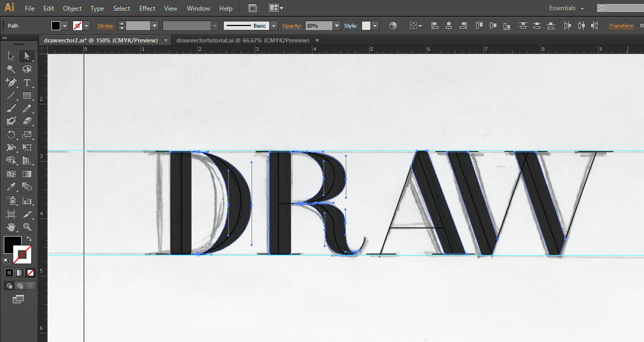Click the Change Screen Mode button
The image size is (644, 342).
(19, 300)
